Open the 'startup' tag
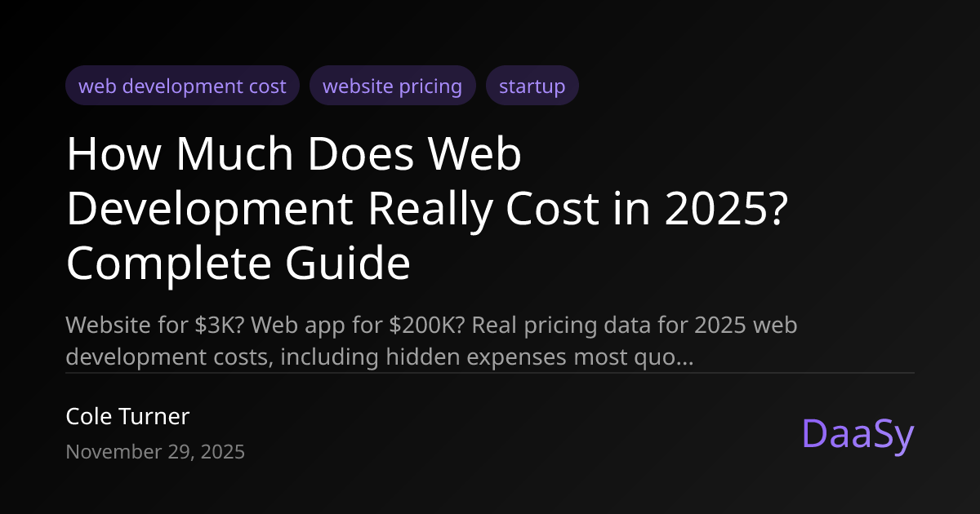The image size is (980, 514). pyautogui.click(x=532, y=86)
